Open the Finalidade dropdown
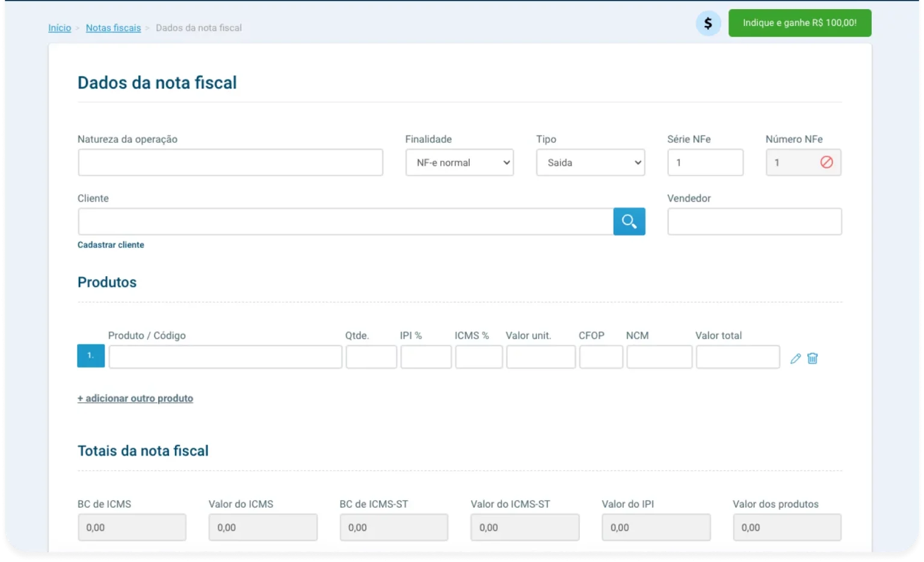Image resolution: width=924 pixels, height=562 pixels. pos(460,162)
